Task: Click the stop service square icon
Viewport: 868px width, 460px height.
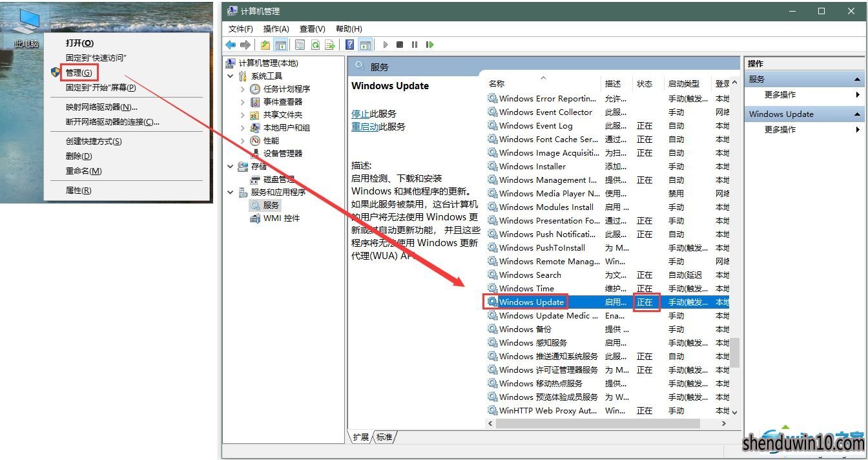Action: pos(400,45)
